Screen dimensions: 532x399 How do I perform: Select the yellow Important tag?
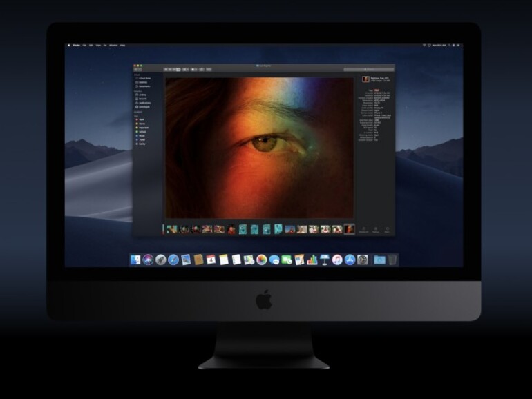[x=142, y=128]
